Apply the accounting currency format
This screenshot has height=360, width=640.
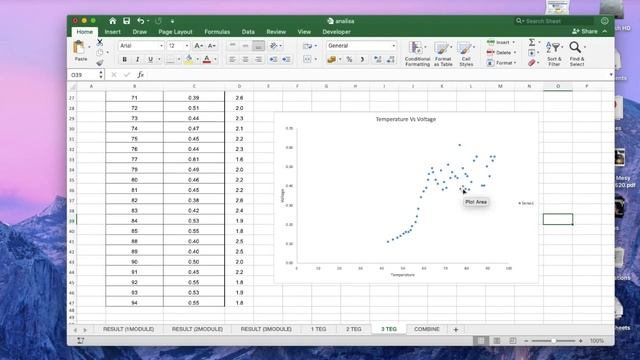click(331, 60)
